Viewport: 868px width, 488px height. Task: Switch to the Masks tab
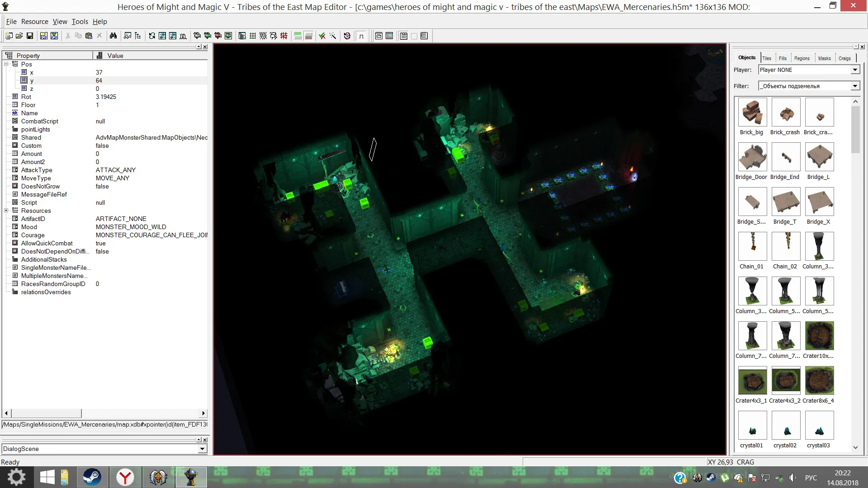point(824,58)
